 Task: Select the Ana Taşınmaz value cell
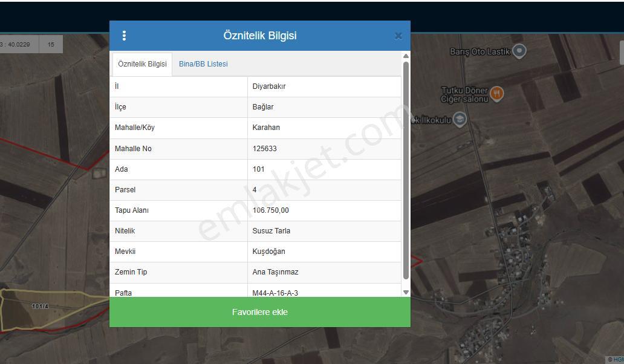(x=324, y=273)
